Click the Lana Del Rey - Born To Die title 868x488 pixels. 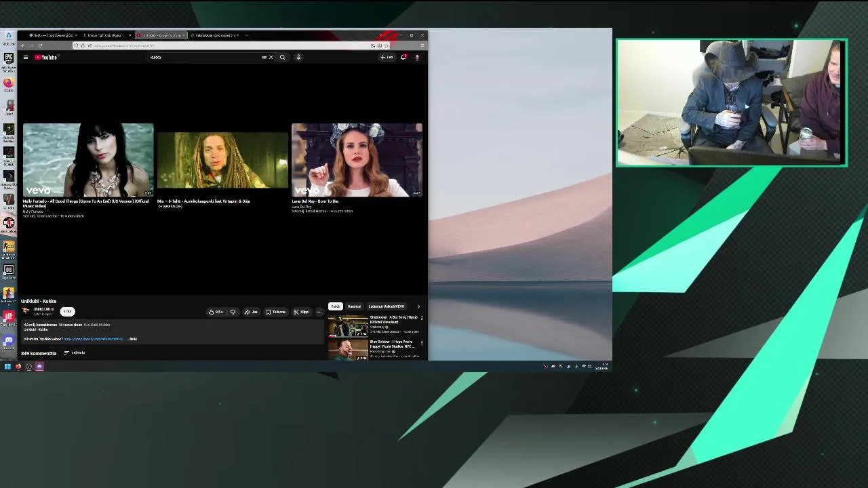[x=315, y=201]
